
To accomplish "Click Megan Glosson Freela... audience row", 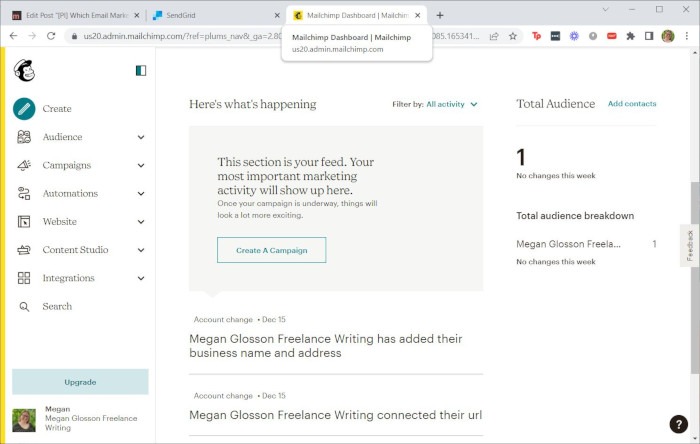I will coord(586,244).
